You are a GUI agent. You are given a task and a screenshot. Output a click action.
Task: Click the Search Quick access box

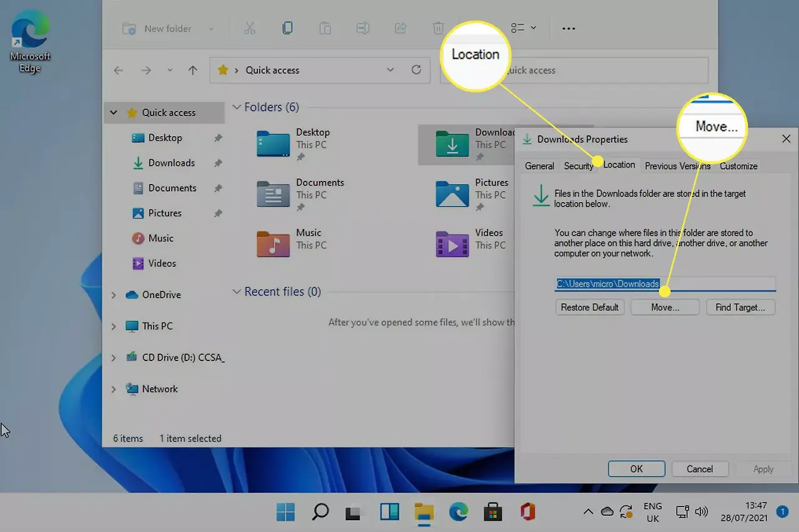pos(574,70)
